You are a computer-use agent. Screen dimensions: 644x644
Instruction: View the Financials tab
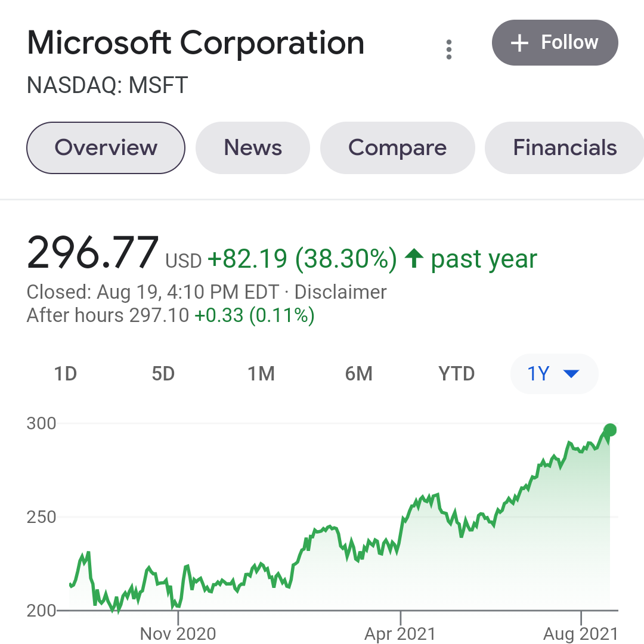(x=565, y=147)
